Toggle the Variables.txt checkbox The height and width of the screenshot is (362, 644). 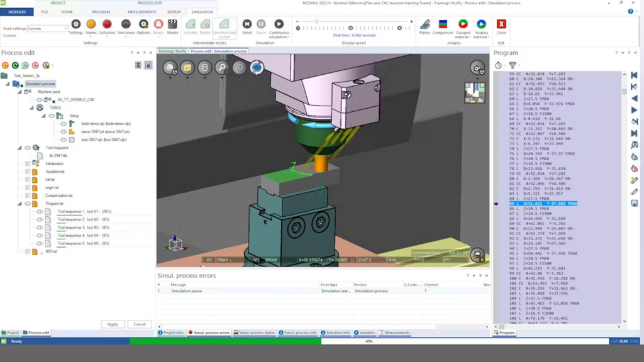[x=28, y=172]
